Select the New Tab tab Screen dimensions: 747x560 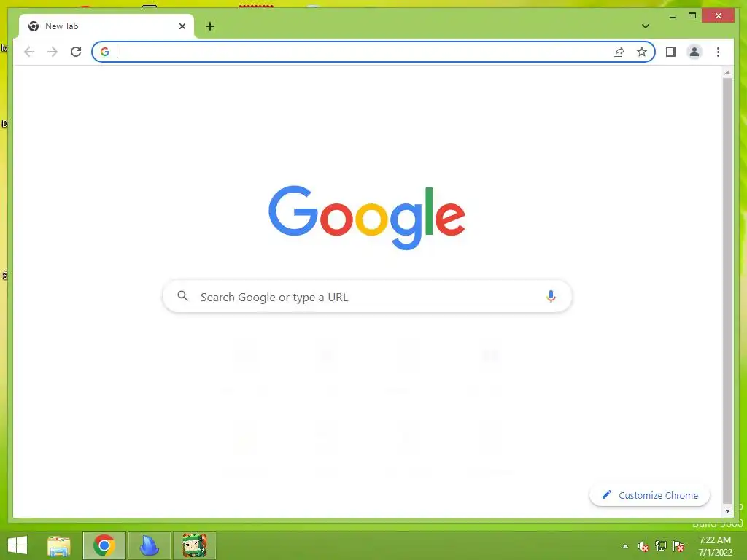click(107, 26)
